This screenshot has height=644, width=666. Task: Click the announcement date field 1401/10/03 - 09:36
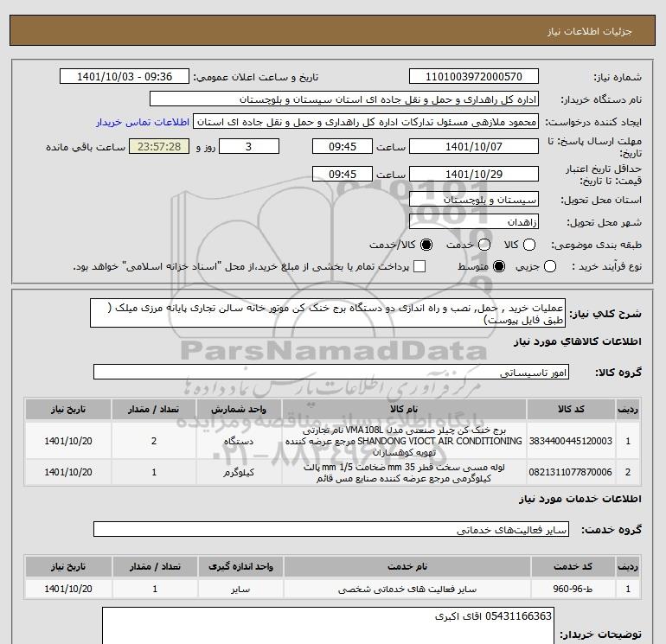point(125,76)
